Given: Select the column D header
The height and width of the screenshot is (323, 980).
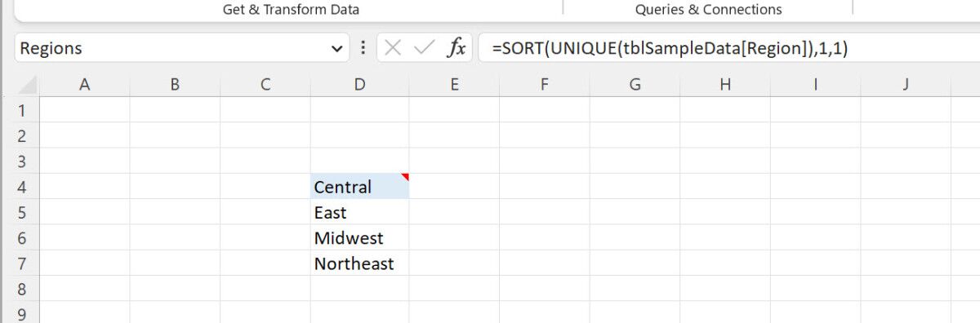Looking at the screenshot, I should click(359, 84).
